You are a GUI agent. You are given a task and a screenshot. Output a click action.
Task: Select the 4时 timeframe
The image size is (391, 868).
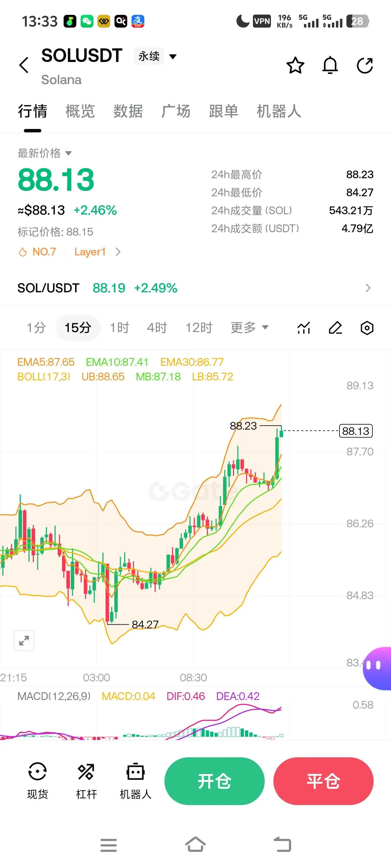pos(157,328)
